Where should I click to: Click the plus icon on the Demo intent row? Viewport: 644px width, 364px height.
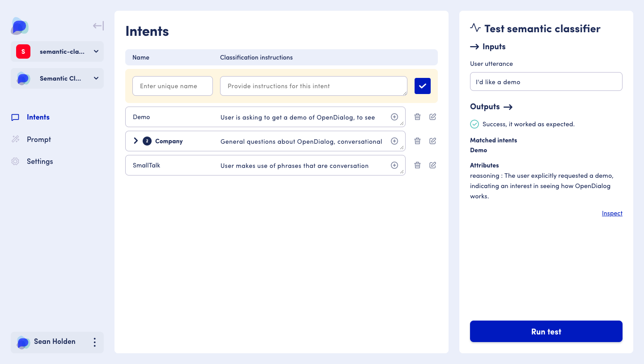[x=394, y=116]
